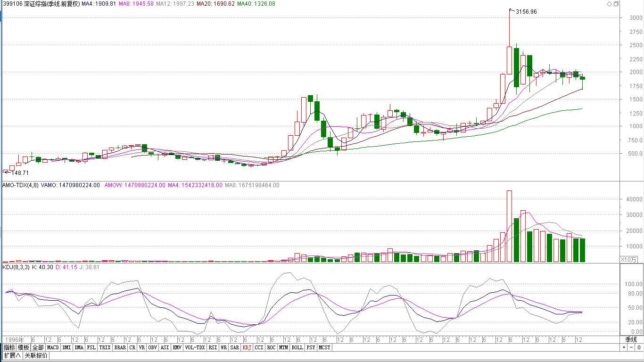Image resolution: width=644 pixels, height=362 pixels.
Task: Click the MA4: 1909.81 label
Action: coord(98,4)
